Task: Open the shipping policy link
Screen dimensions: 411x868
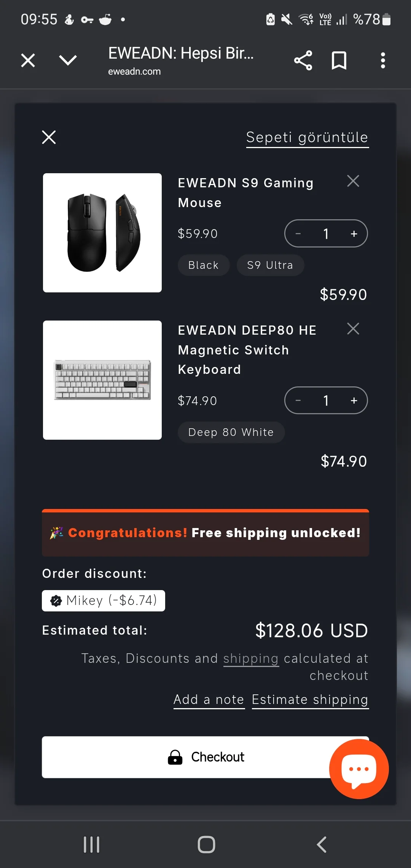Action: (x=251, y=659)
